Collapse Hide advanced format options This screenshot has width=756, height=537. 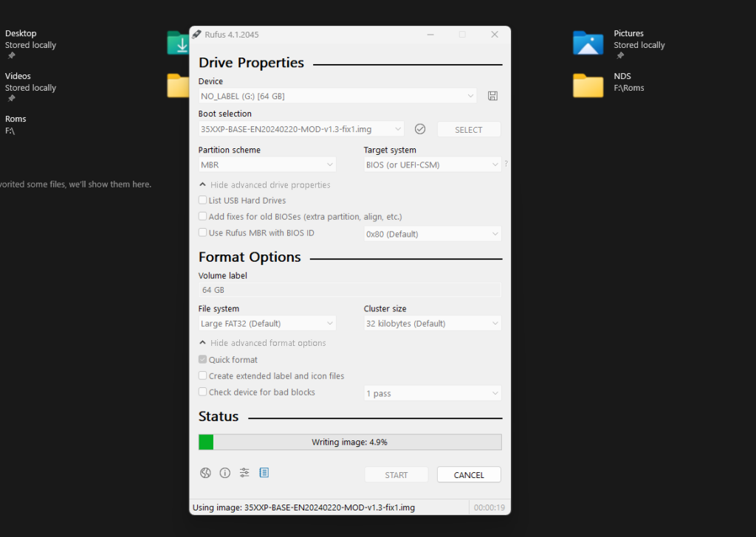pyautogui.click(x=263, y=343)
